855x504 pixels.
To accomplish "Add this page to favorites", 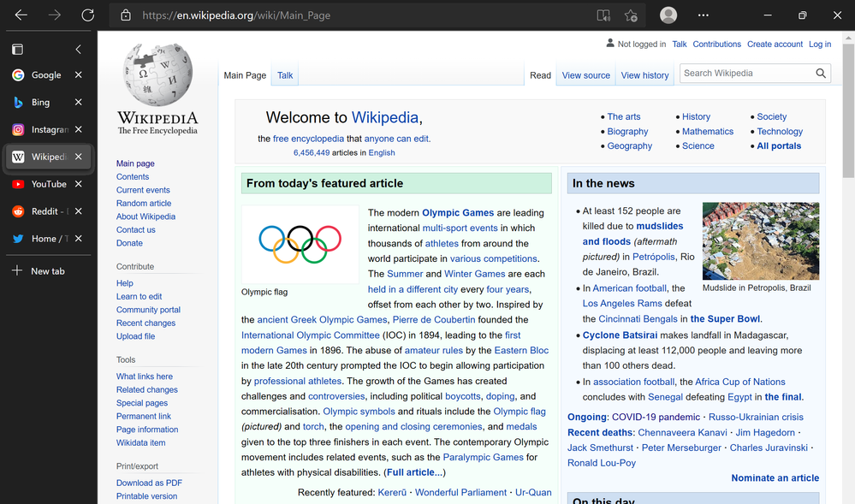I will pyautogui.click(x=631, y=15).
